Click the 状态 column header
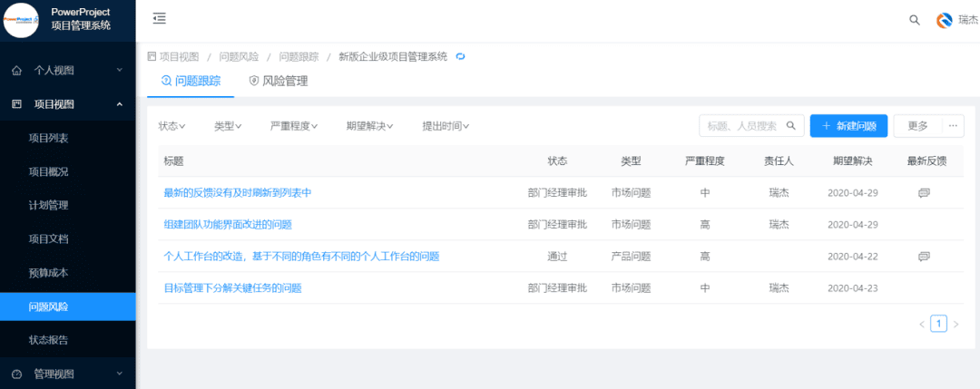Image resolution: width=980 pixels, height=389 pixels. click(x=557, y=161)
